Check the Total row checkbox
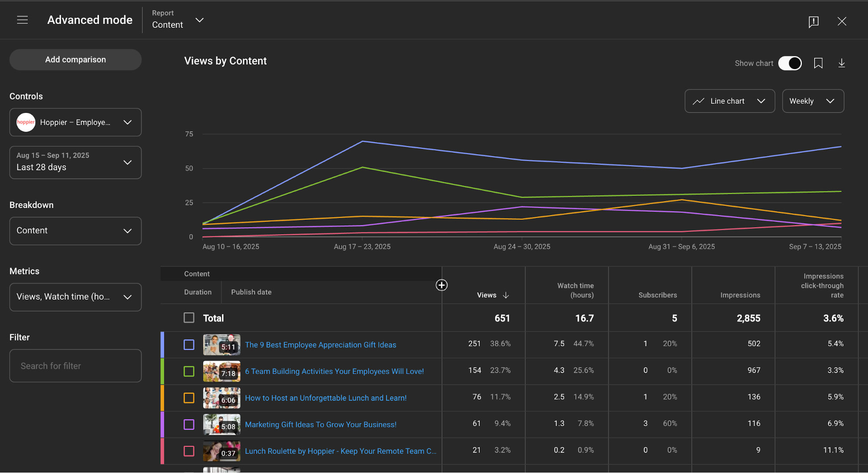Image resolution: width=868 pixels, height=473 pixels. pos(189,318)
